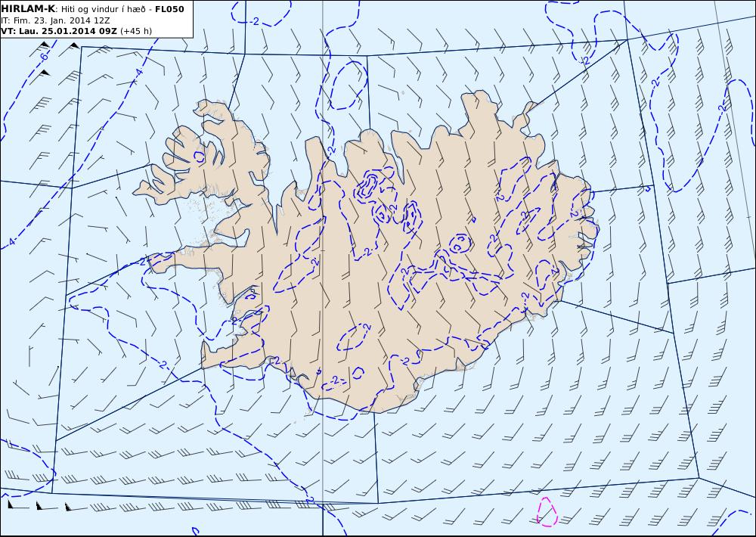Click the magenta closed contour on the map
Image resolution: width=756 pixels, height=537 pixels.
pos(547,511)
